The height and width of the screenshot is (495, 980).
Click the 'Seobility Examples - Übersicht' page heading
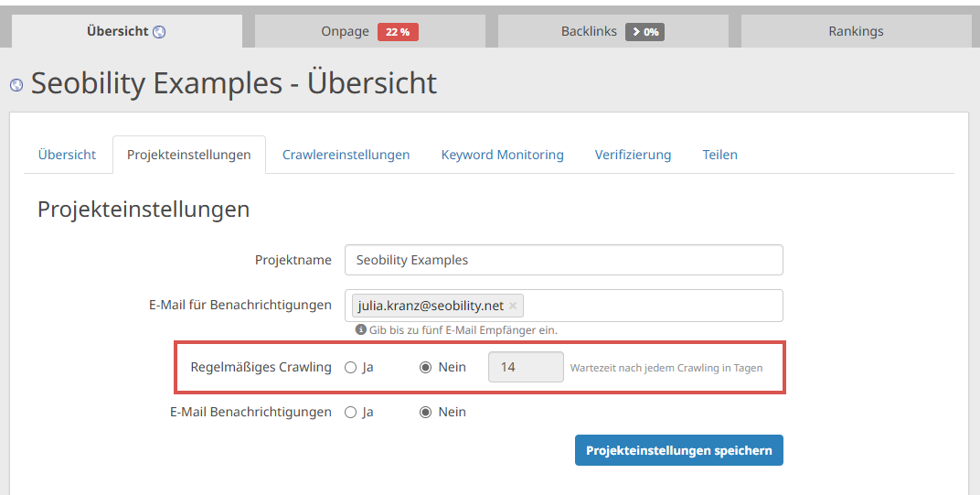[234, 83]
